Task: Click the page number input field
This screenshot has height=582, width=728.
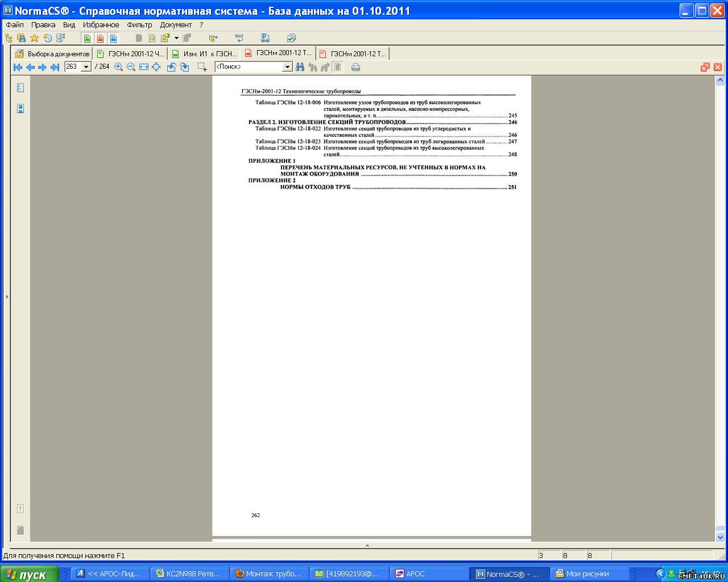Action: coord(73,67)
